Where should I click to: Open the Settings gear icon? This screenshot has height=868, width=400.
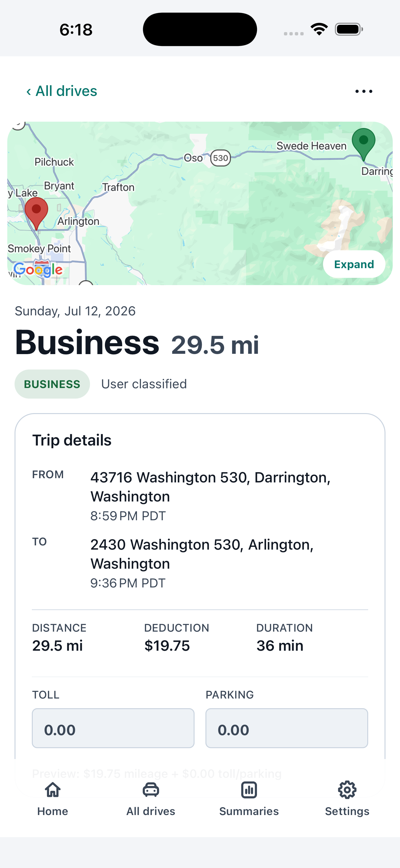[347, 790]
